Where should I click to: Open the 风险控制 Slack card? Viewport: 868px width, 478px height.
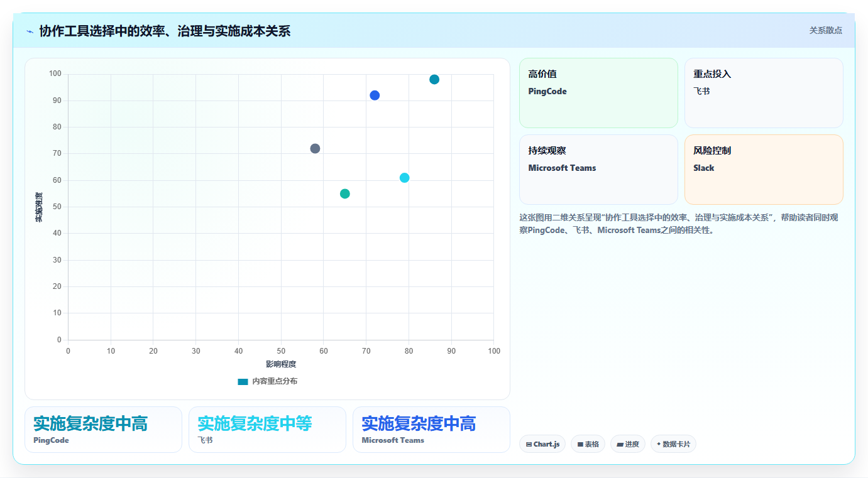(x=764, y=170)
